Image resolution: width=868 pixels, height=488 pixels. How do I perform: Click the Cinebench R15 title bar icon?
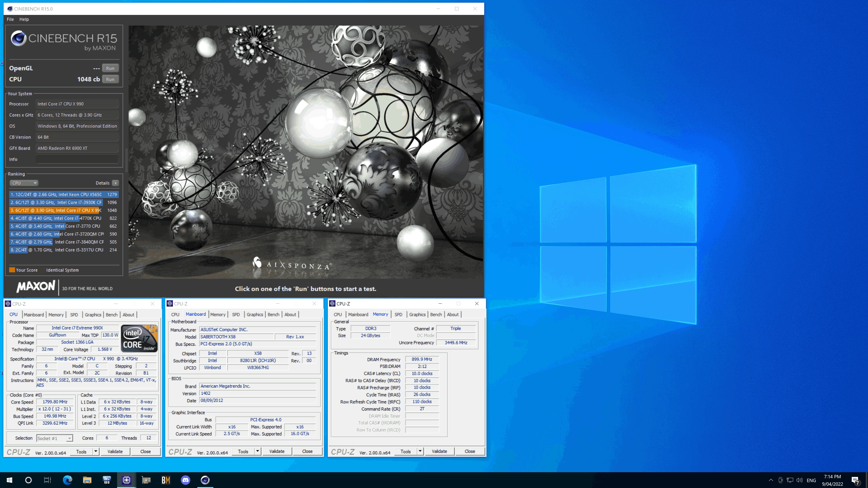click(10, 9)
